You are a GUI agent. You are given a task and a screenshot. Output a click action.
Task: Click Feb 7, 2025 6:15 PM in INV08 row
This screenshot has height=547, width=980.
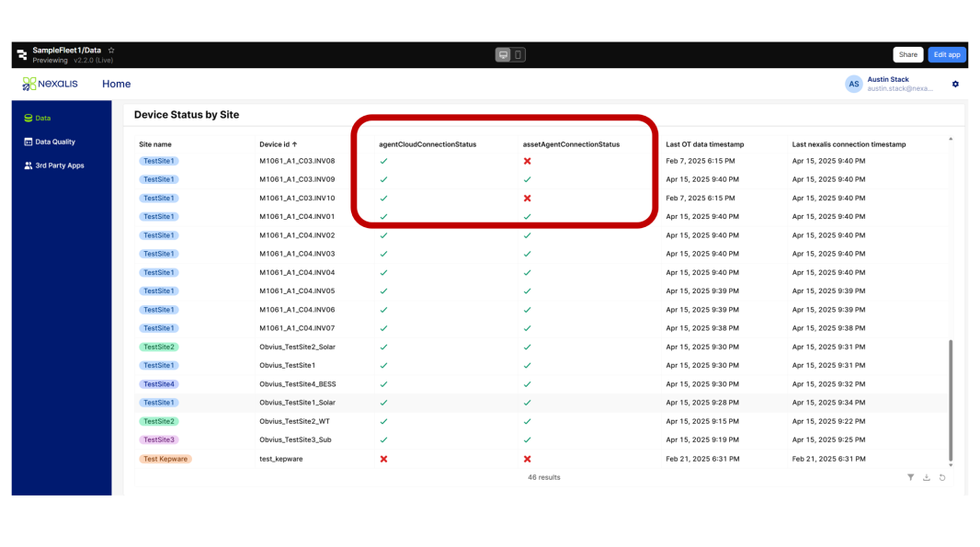(x=700, y=161)
